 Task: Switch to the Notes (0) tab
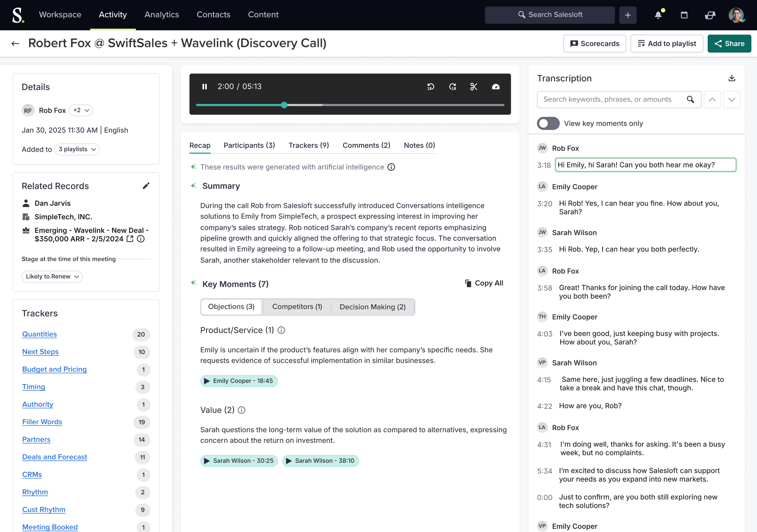pyautogui.click(x=420, y=145)
